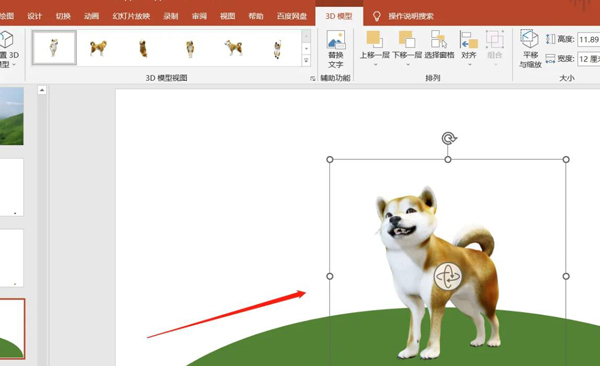This screenshot has width=600, height=366.
Task: Switch to the 3D 模型 tab
Action: [339, 16]
